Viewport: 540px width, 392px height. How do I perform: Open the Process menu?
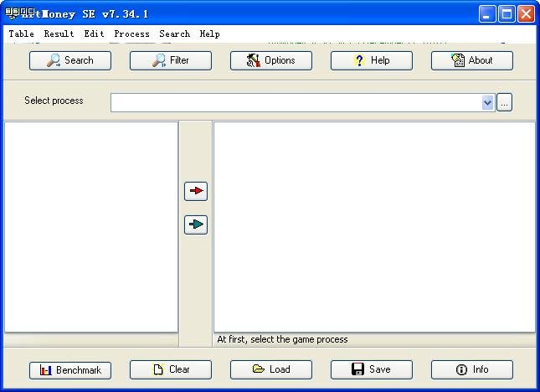[132, 34]
